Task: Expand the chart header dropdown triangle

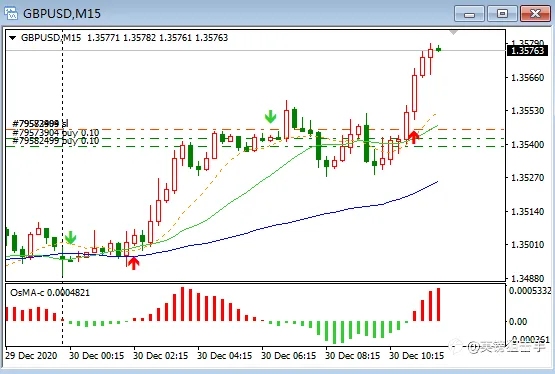Action: [13, 38]
